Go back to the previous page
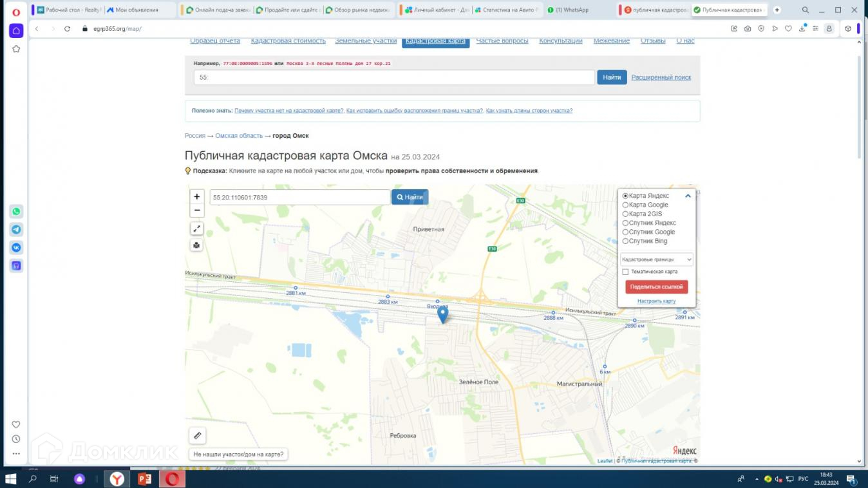Screen dimensions: 868x488 (37, 29)
